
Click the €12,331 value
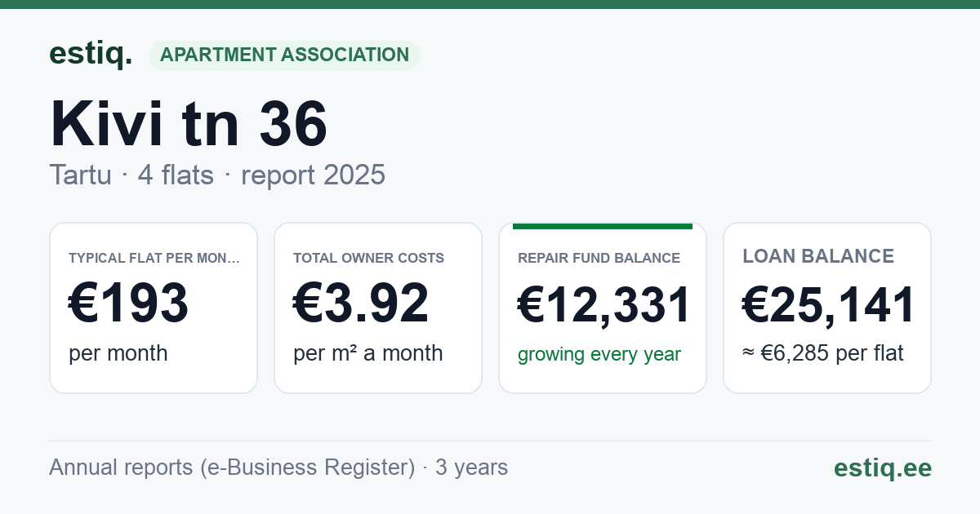point(604,305)
